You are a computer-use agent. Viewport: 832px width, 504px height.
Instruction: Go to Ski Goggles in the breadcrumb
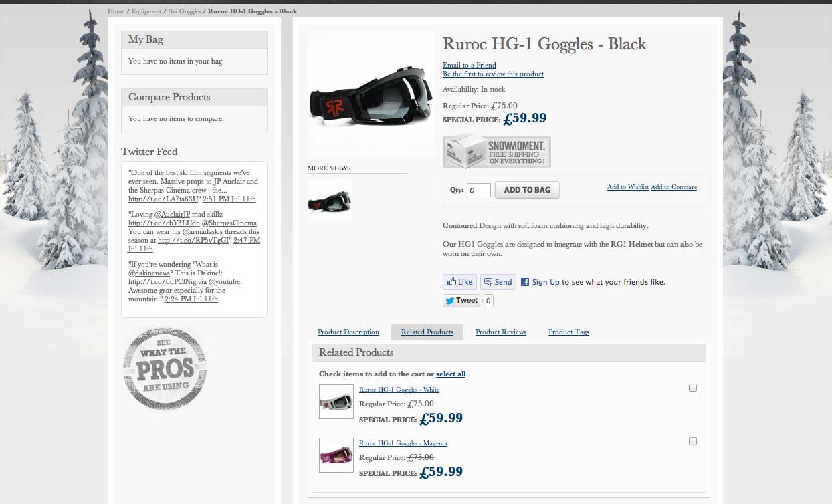click(185, 11)
